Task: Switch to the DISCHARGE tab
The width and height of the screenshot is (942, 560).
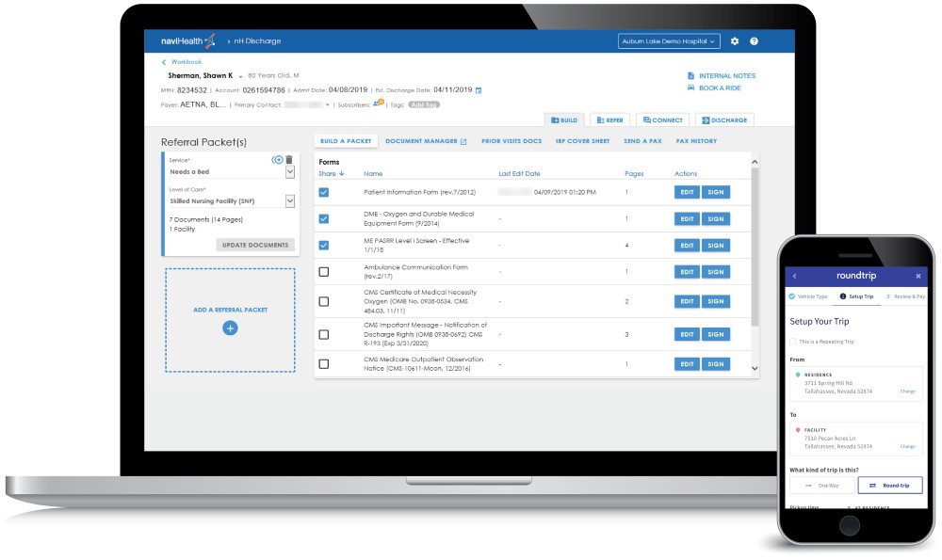Action: (724, 120)
